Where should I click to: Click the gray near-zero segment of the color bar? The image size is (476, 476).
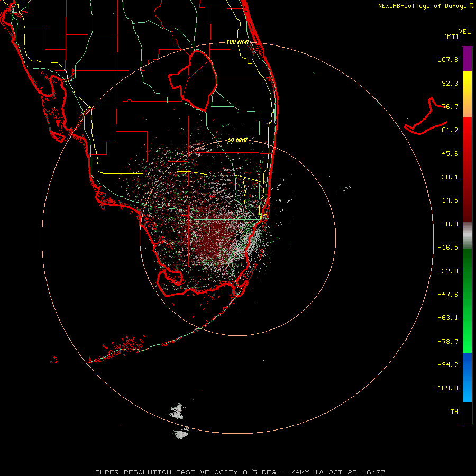click(x=467, y=235)
